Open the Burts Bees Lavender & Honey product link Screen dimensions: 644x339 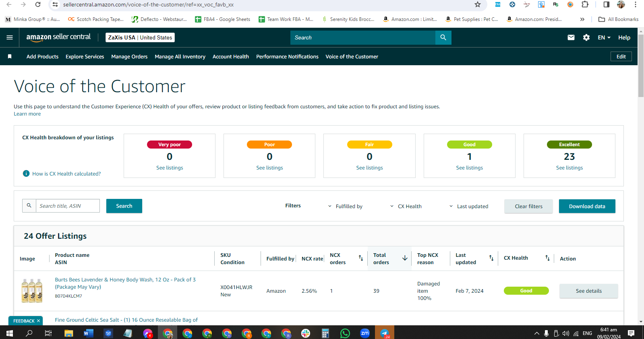coord(125,283)
